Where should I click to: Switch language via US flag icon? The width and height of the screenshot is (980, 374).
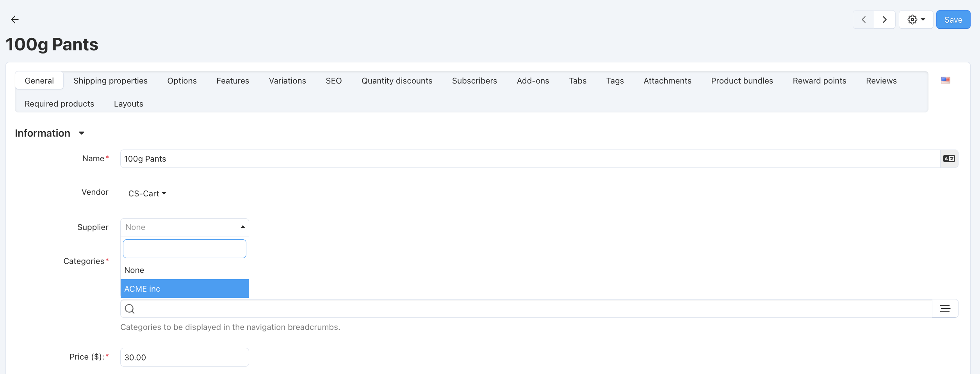point(945,80)
